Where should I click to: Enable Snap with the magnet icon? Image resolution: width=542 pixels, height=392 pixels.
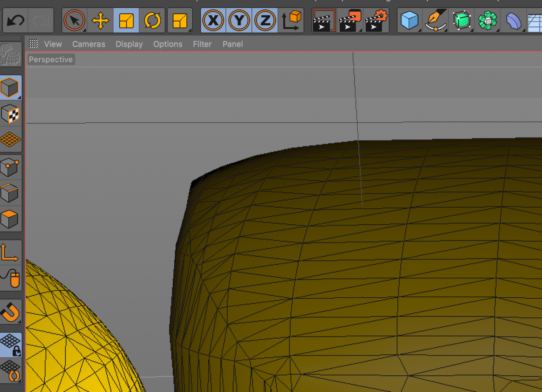(x=11, y=312)
